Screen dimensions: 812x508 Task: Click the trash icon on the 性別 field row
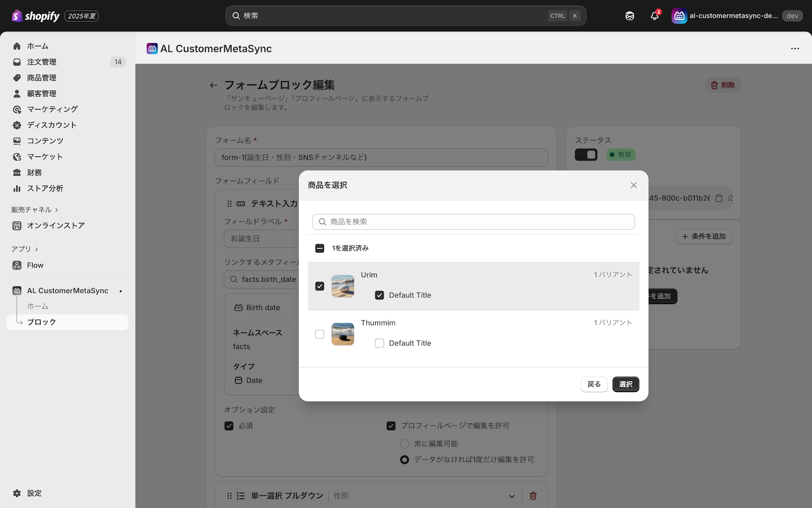pyautogui.click(x=533, y=496)
